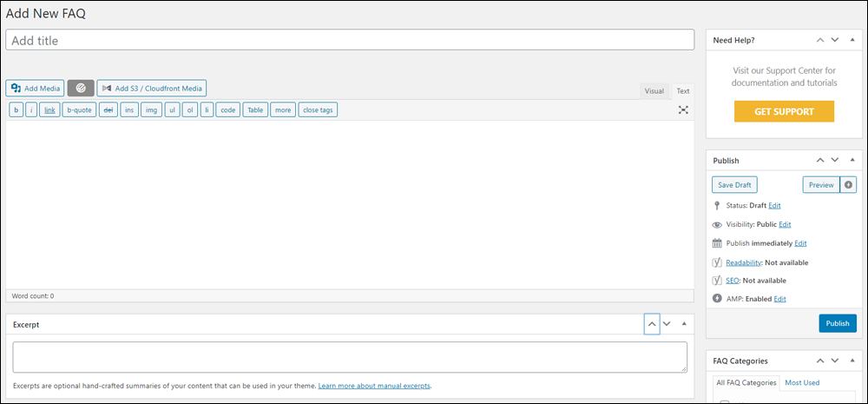Open Learn more about manual excerpts link

374,385
